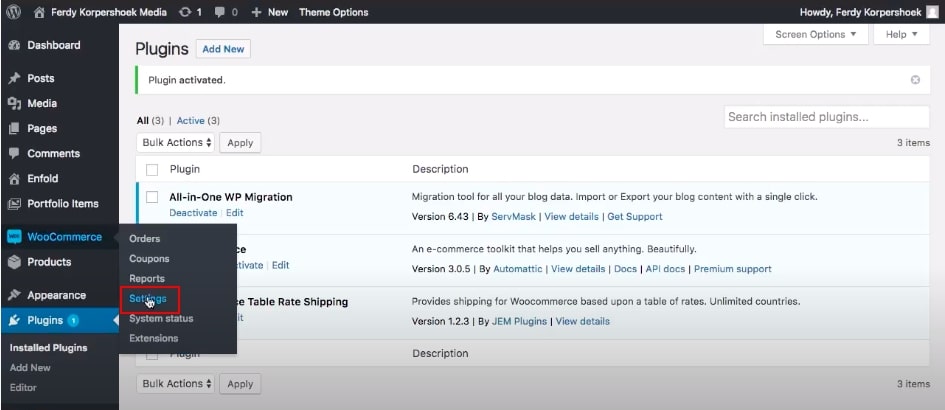Click the Appearance brush icon
This screenshot has width=945, height=410.
(14, 295)
